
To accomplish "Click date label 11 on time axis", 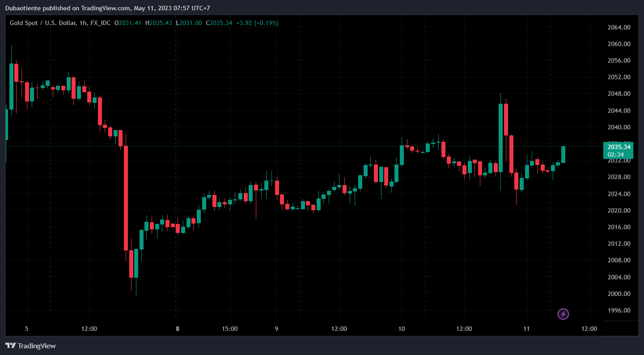I will point(526,329).
